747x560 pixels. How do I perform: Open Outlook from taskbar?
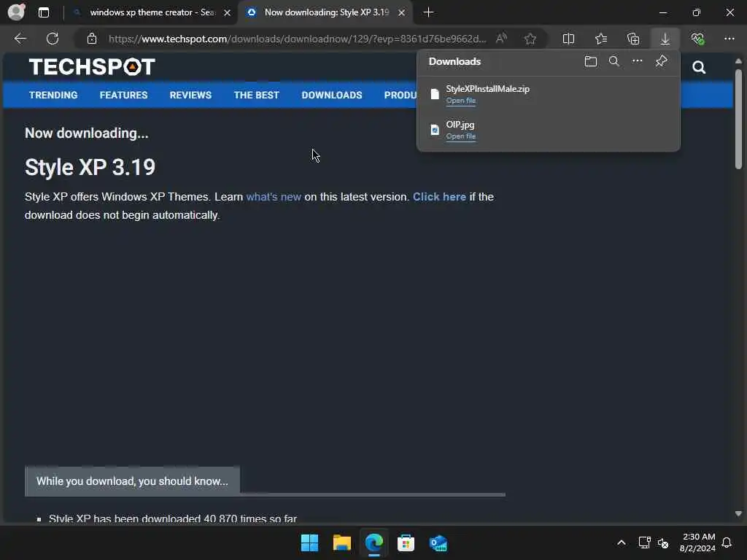[438, 542]
